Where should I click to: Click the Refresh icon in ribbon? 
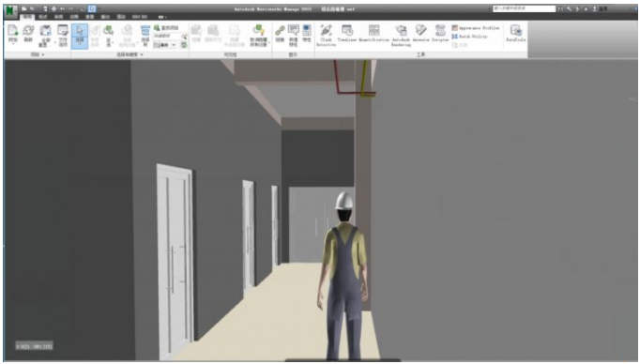click(x=28, y=30)
